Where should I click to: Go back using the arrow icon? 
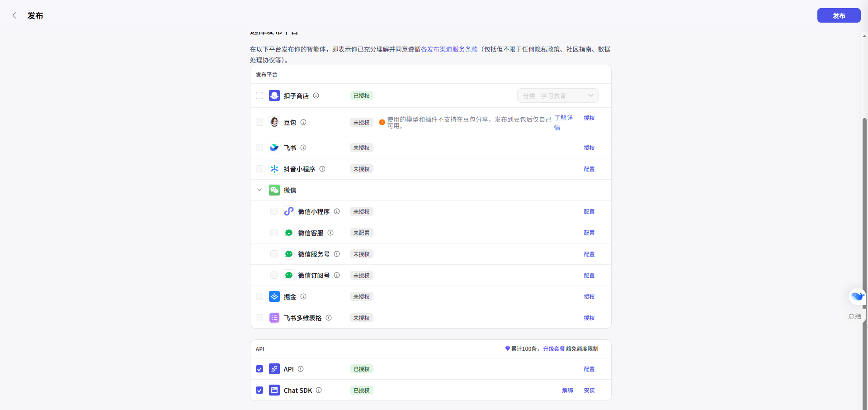(x=14, y=15)
